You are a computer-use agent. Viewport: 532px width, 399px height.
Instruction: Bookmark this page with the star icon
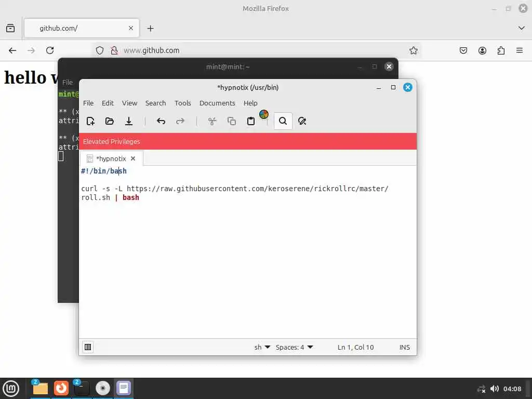point(413,50)
